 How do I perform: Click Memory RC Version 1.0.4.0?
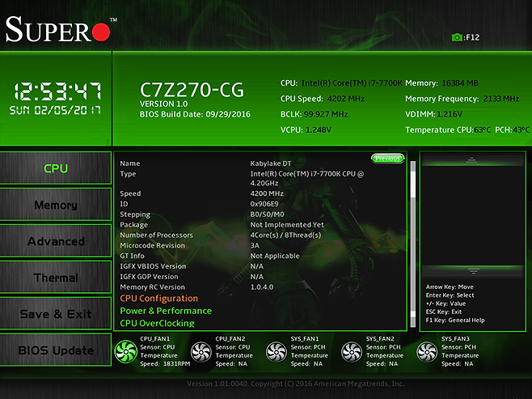pyautogui.click(x=262, y=287)
